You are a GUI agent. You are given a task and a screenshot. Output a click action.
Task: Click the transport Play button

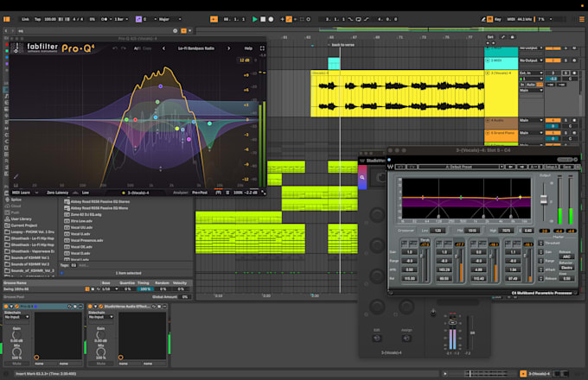point(254,19)
